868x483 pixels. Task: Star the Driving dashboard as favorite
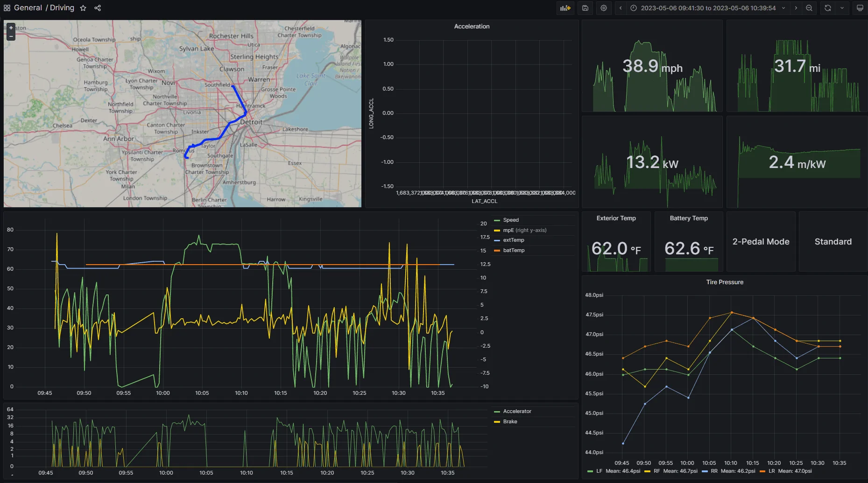(83, 8)
